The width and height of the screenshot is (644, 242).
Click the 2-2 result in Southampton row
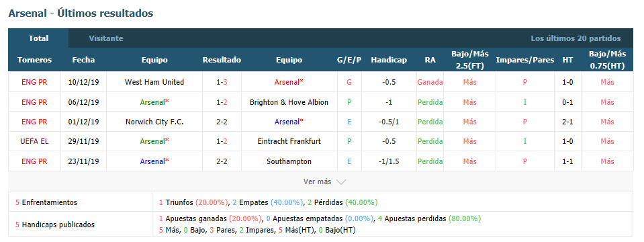click(x=222, y=161)
